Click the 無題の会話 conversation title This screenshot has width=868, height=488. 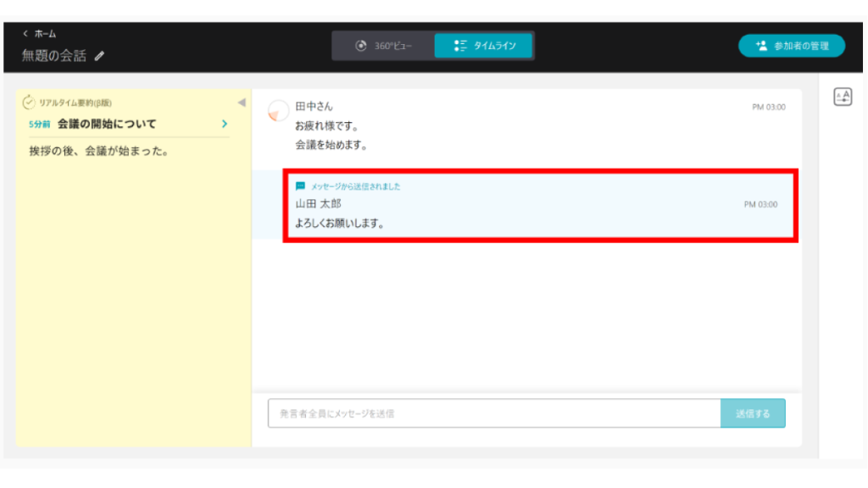point(56,56)
